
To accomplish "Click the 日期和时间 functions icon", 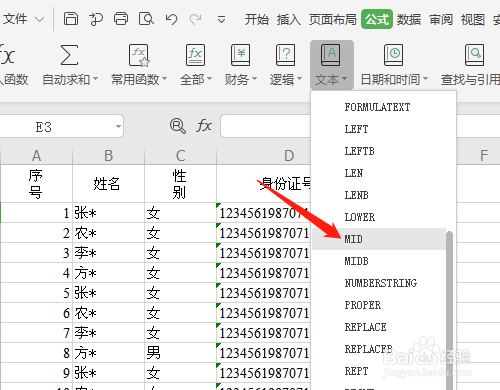I will point(393,55).
